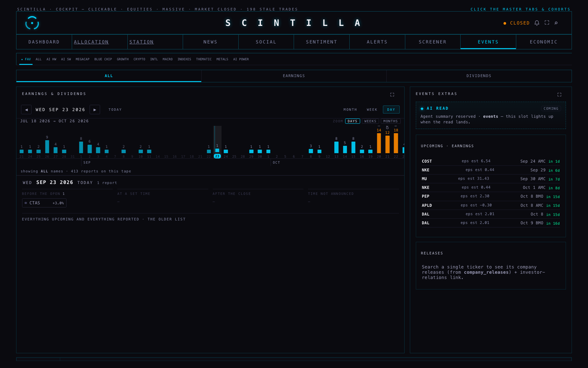Open the APLD upcoming earnings row
Screen dimensions: 588x368
[491, 205]
